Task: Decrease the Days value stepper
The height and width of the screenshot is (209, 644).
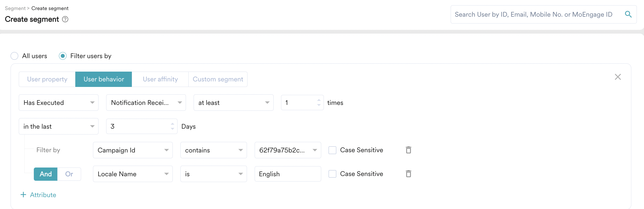Action: tap(172, 129)
